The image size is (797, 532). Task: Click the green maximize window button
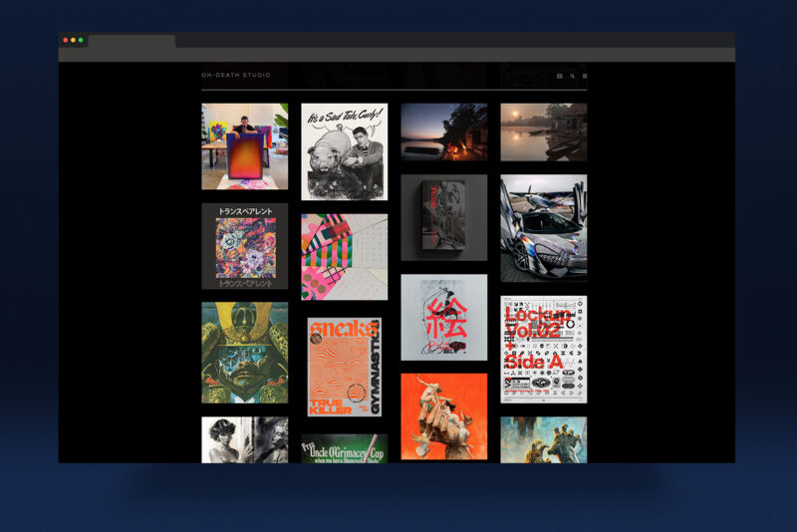pyautogui.click(x=81, y=40)
